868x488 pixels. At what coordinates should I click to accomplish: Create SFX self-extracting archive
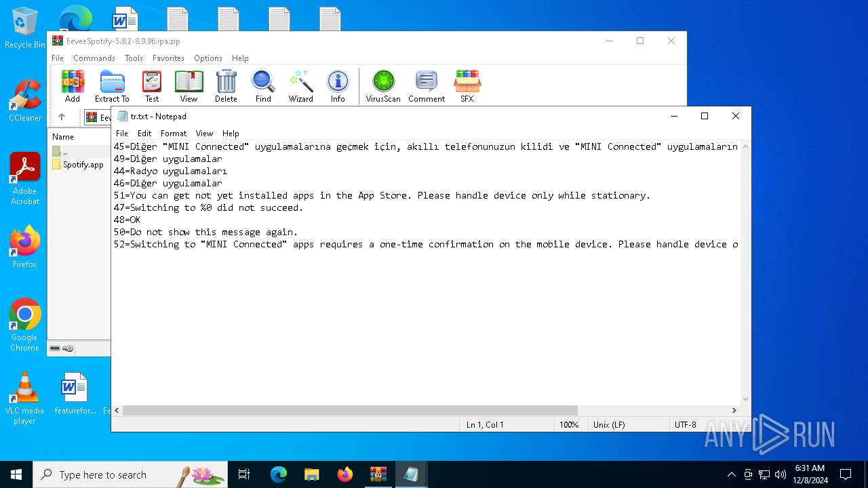pyautogui.click(x=467, y=86)
